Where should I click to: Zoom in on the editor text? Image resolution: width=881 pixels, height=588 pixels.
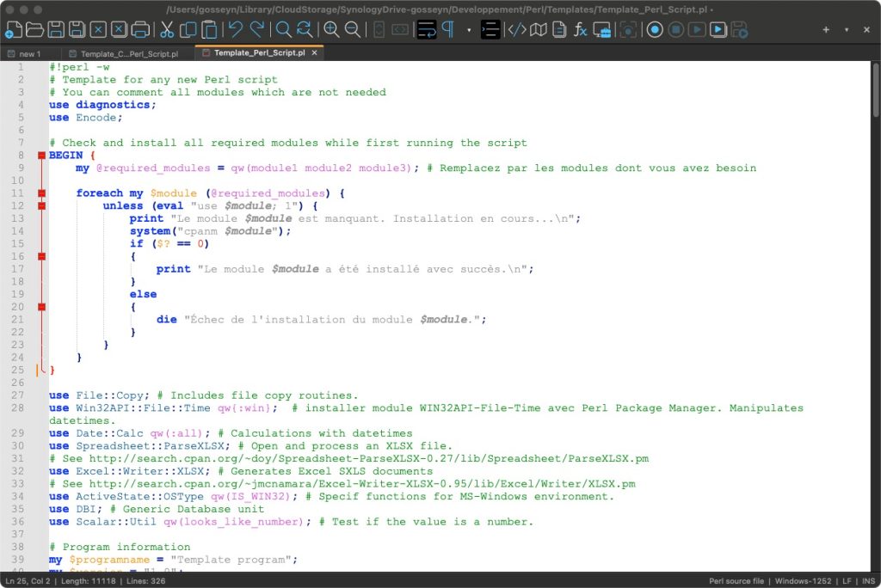point(331,30)
